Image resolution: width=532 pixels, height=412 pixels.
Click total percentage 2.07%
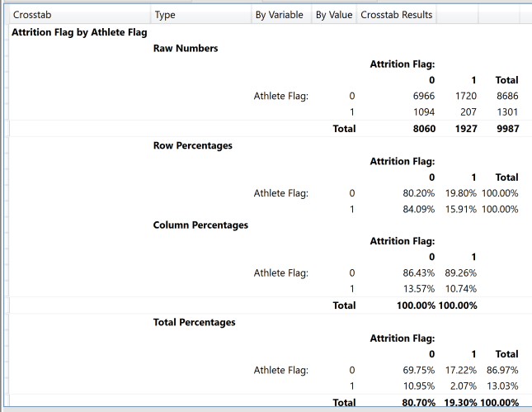[464, 386]
